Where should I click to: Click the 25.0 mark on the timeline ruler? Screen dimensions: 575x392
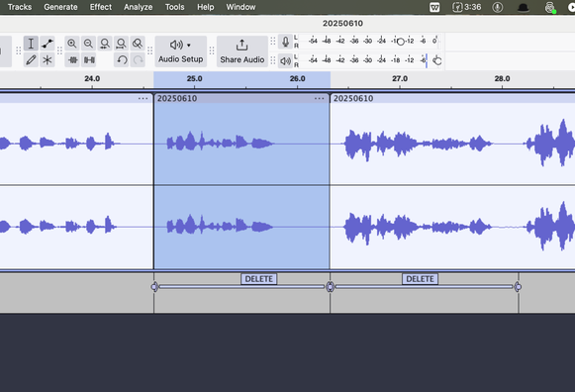[x=194, y=79]
